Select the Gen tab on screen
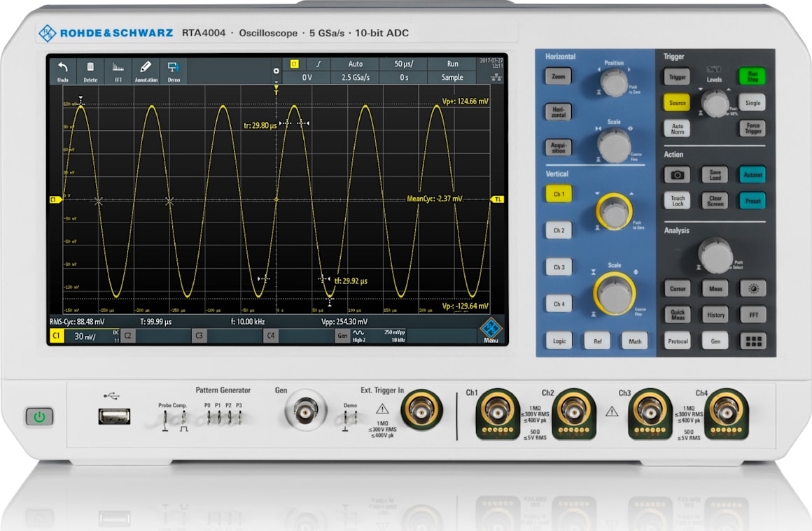 (x=342, y=336)
